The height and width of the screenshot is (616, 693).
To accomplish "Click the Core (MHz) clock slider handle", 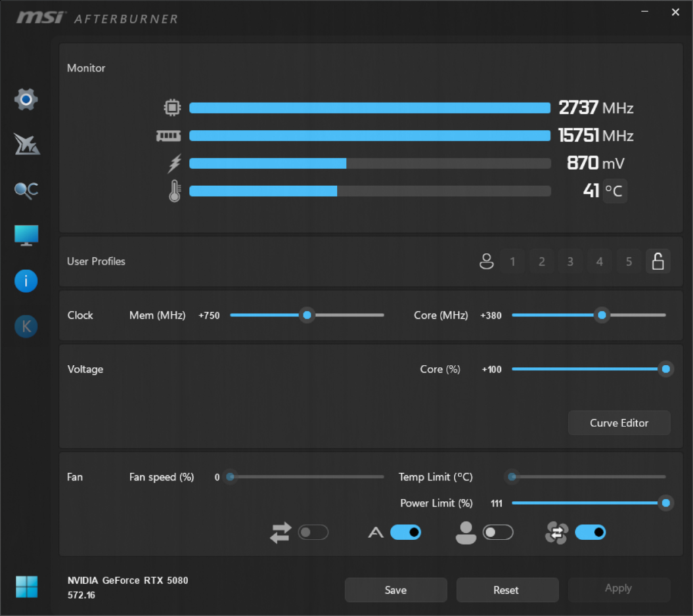I will 602,315.
